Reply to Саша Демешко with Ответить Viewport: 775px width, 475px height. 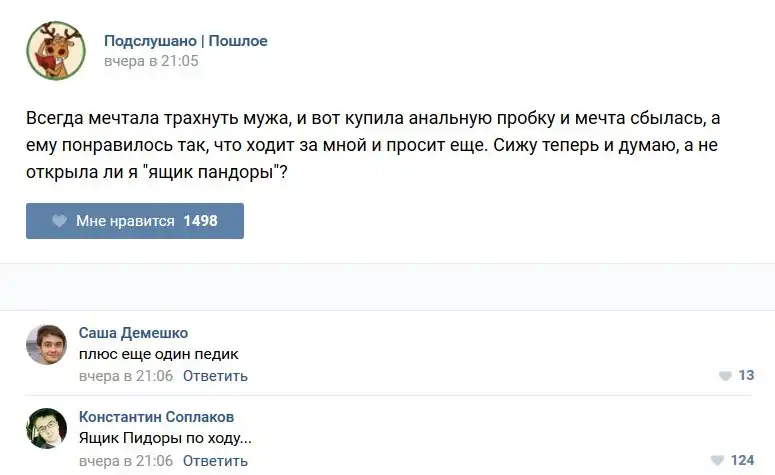pyautogui.click(x=215, y=376)
